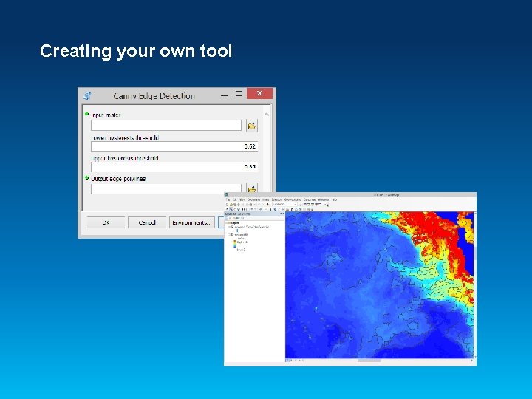Image resolution: width=532 pixels, height=399 pixels.
Task: Click the New document icon in ArcMap toolbar
Action: [x=227, y=205]
